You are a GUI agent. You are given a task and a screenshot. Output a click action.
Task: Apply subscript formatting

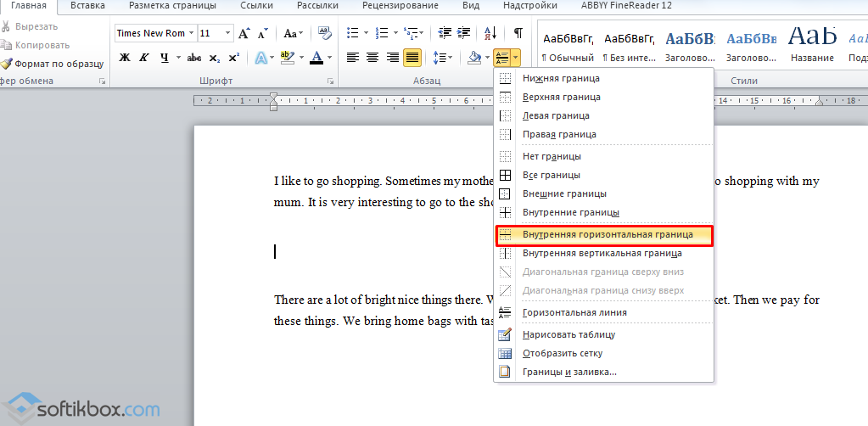(215, 58)
